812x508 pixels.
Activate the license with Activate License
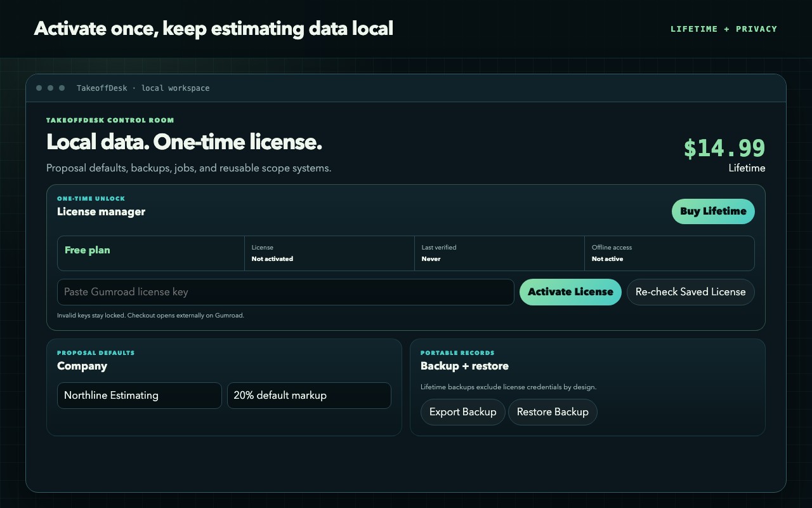point(570,292)
